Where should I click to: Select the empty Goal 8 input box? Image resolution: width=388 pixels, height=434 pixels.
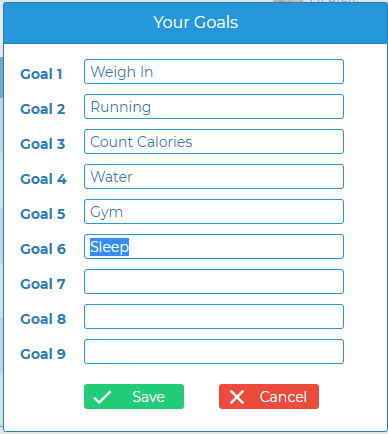pyautogui.click(x=214, y=317)
